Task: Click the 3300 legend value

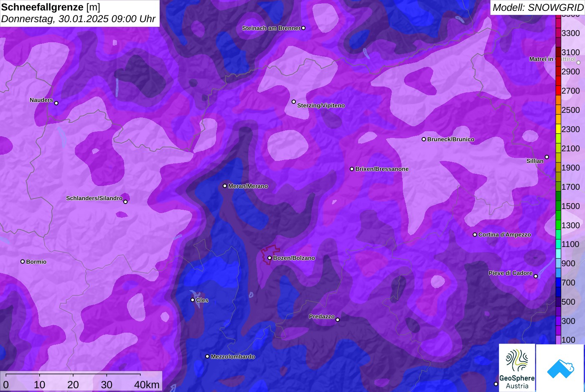Action: pyautogui.click(x=571, y=33)
